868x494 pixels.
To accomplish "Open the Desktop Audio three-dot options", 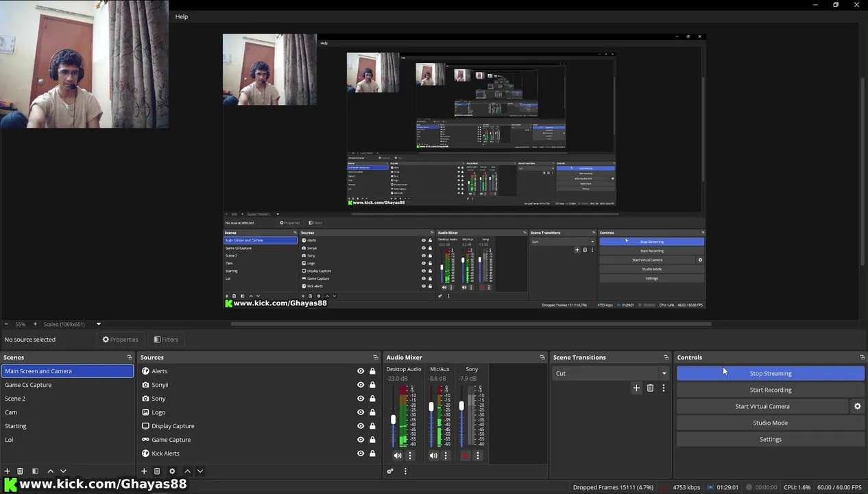I will pyautogui.click(x=410, y=456).
